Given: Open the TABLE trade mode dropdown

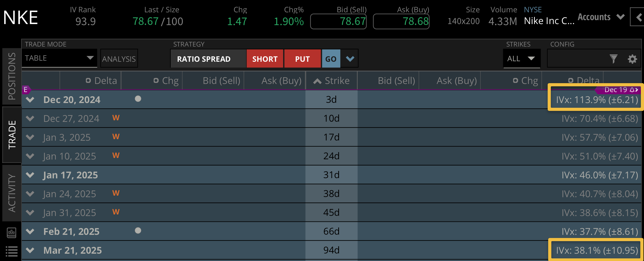Looking at the screenshot, I should (59, 58).
